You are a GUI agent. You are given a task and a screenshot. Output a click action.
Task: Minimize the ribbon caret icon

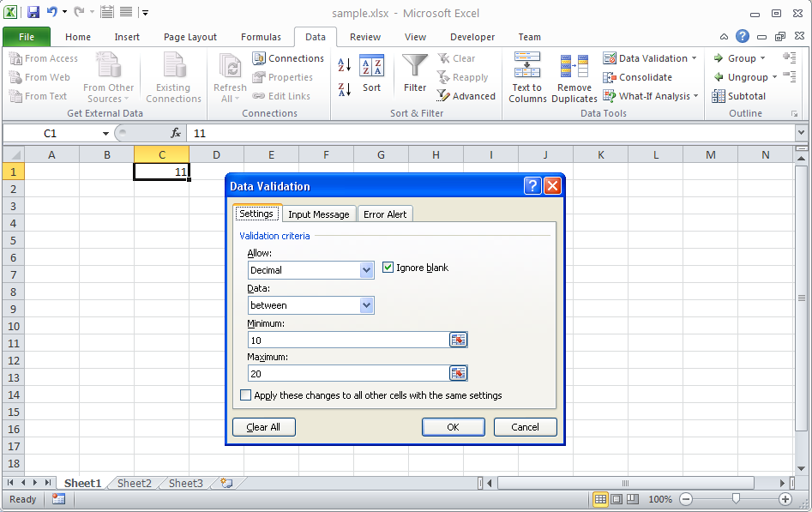click(x=724, y=37)
